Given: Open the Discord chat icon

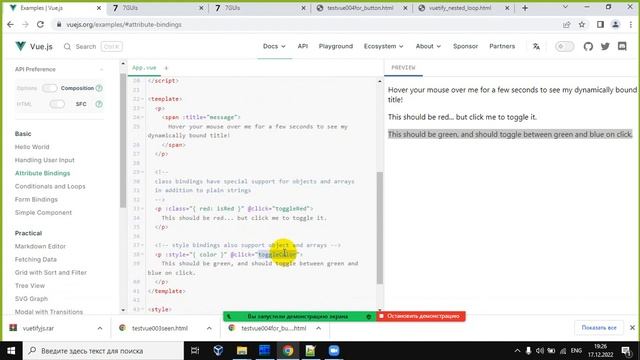Looking at the screenshot, I should (x=622, y=47).
